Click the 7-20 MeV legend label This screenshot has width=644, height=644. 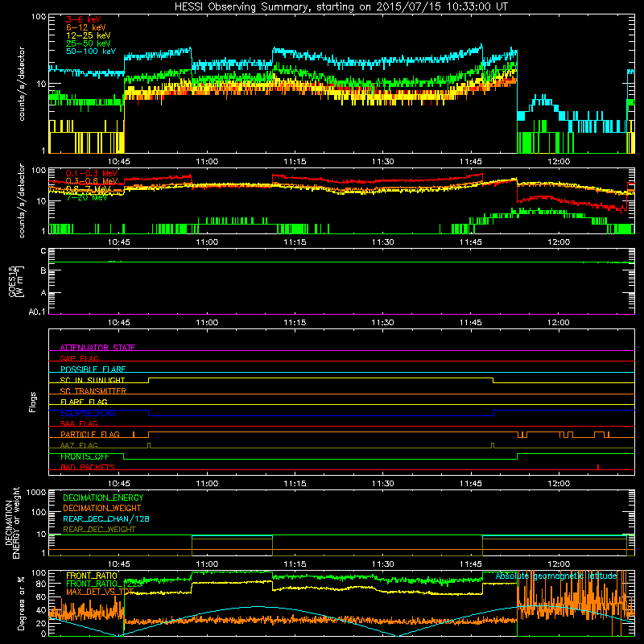point(87,197)
